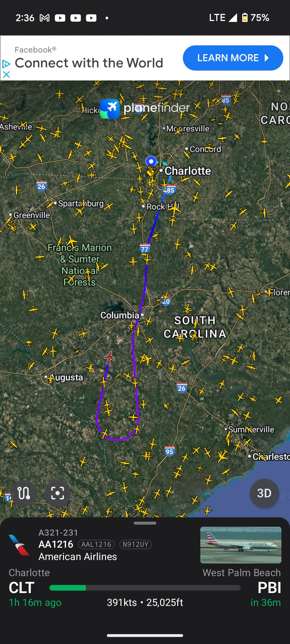290x644 pixels.
Task: Expand flight details panel drag handle
Action: [145, 523]
